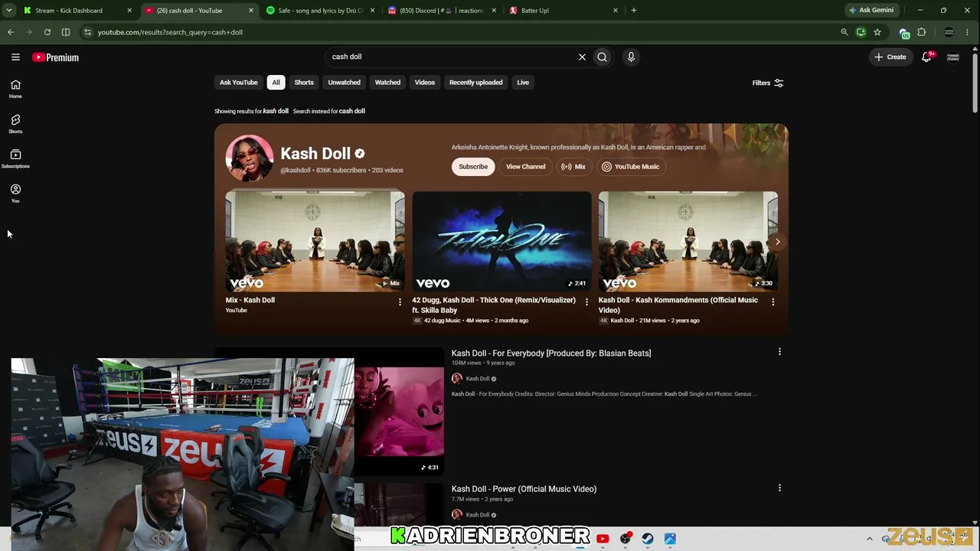Screen dimensions: 980x551
Task: Open Kash Doll channel profile picture
Action: coord(249,158)
